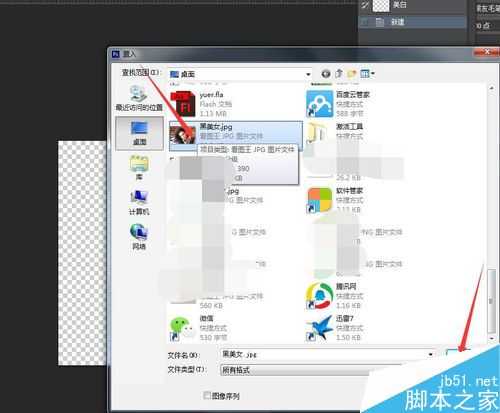Open 库 location in sidebar
The height and width of the screenshot is (413, 500).
(x=139, y=167)
